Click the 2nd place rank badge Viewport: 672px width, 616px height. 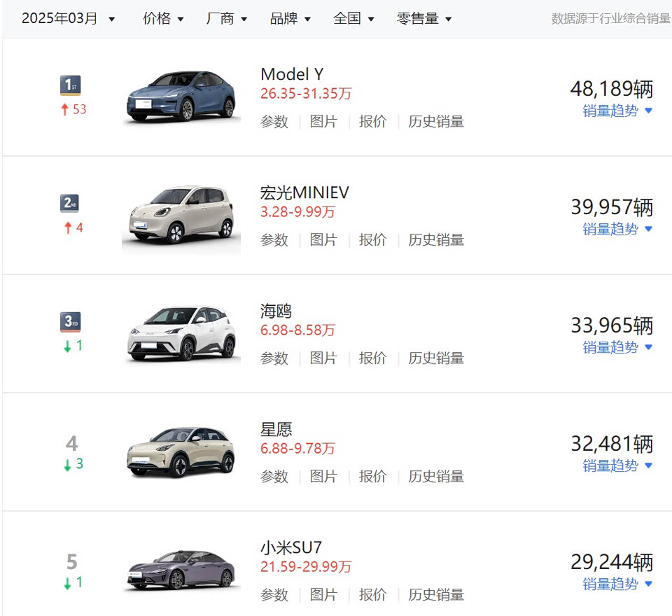(x=70, y=204)
